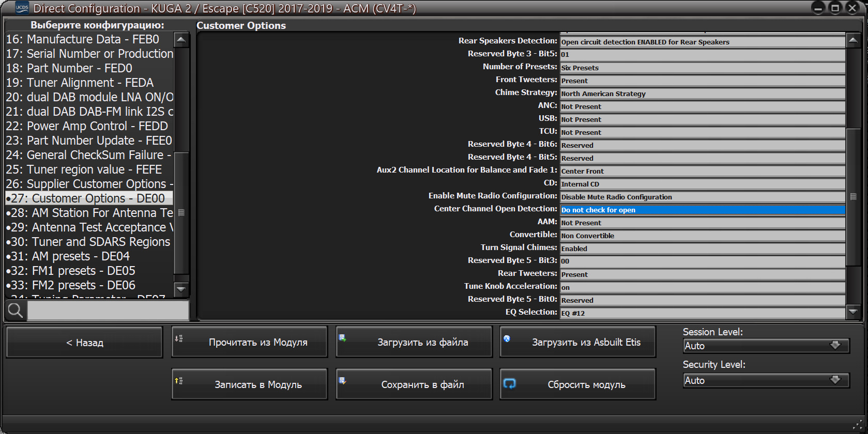Click Прочитать из Модуля button
Image resolution: width=868 pixels, height=434 pixels.
pos(249,342)
